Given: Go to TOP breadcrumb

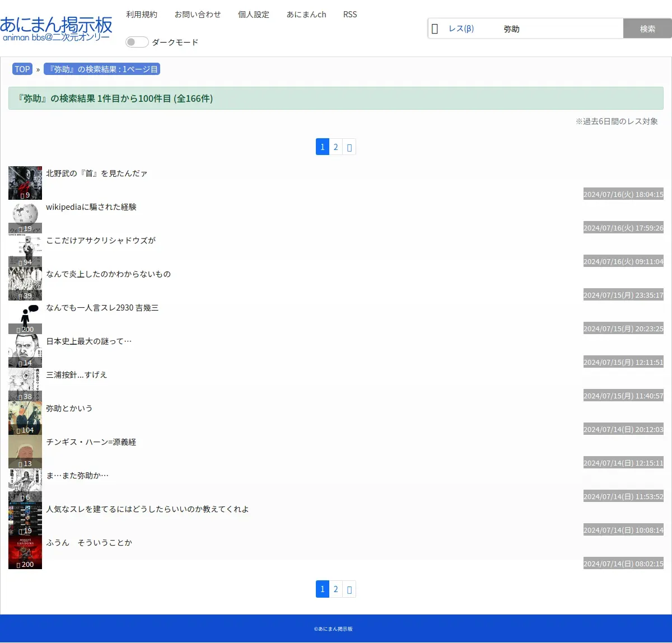Looking at the screenshot, I should click(x=22, y=69).
